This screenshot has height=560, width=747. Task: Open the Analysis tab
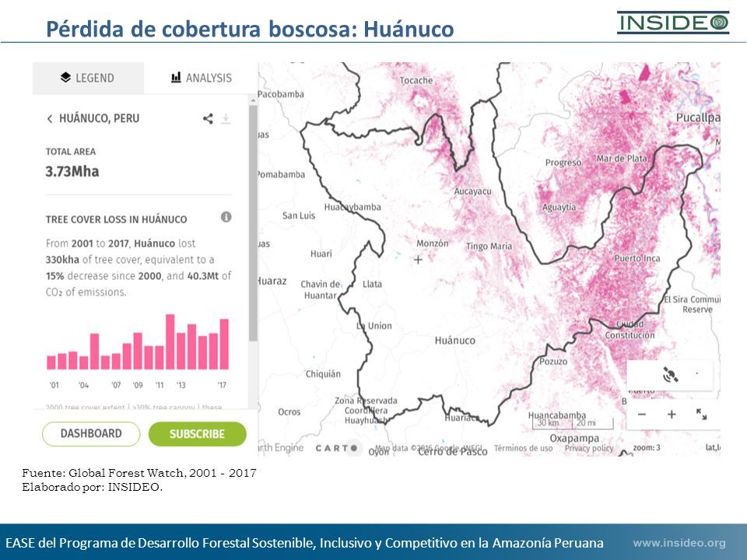(x=202, y=78)
